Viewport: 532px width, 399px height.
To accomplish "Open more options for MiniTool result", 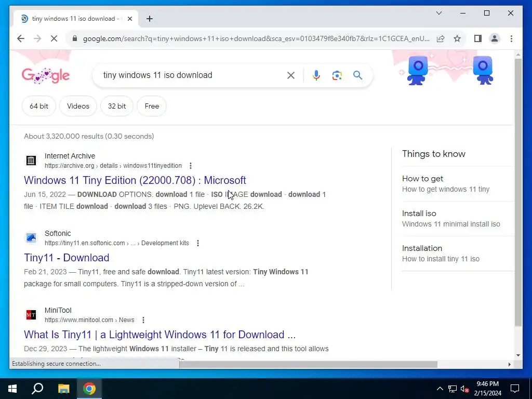I will pyautogui.click(x=143, y=320).
